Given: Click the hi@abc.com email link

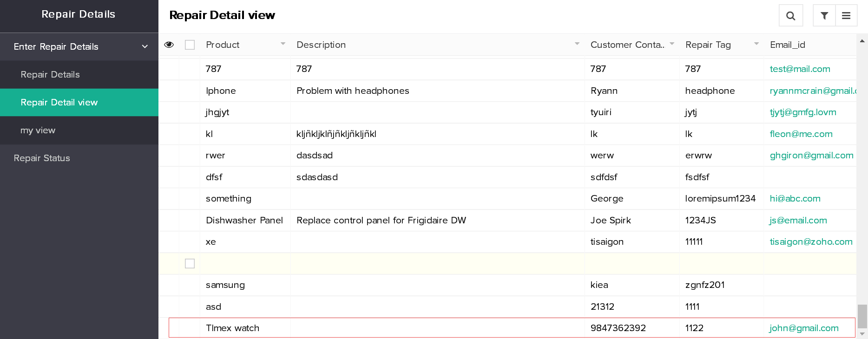Looking at the screenshot, I should [795, 198].
